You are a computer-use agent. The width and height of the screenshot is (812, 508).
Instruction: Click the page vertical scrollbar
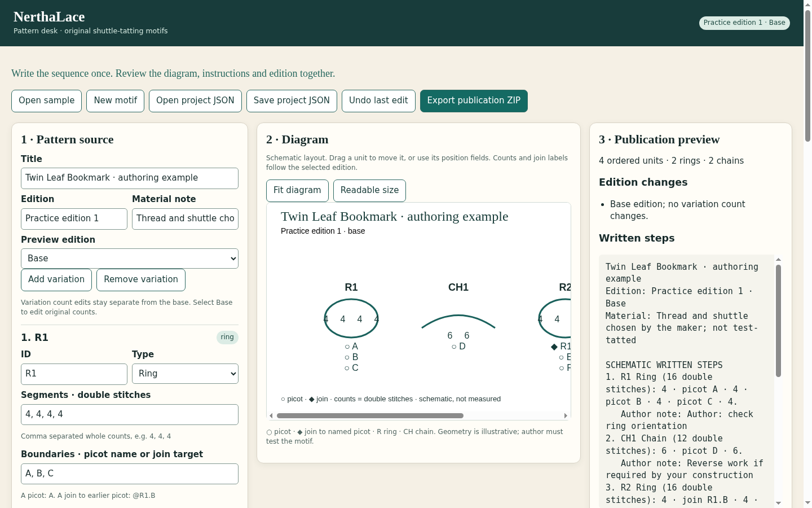[807, 76]
